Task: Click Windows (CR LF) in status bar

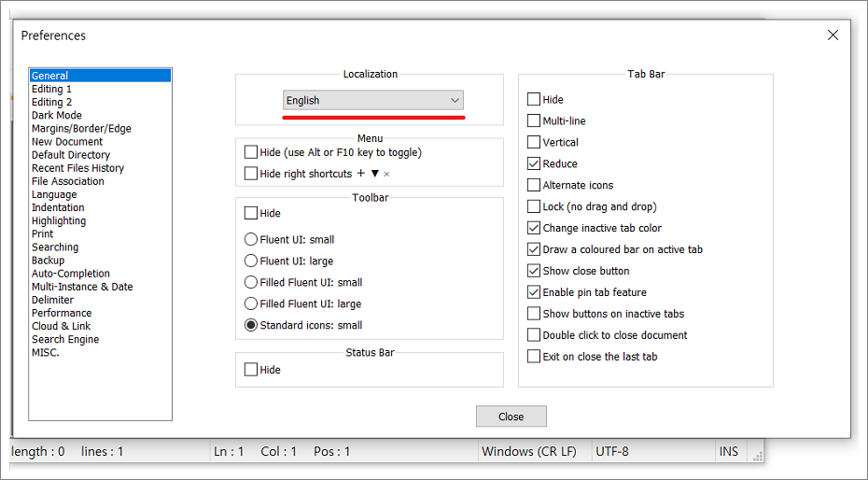Action: 528,451
